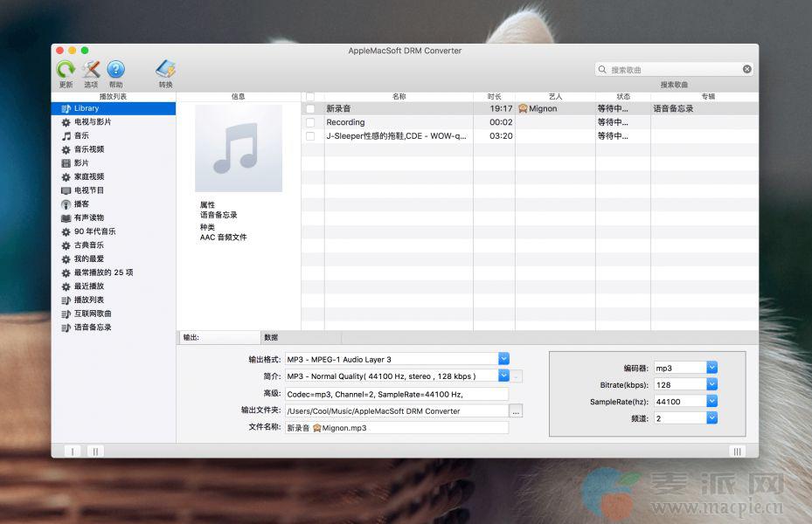
Task: Open the 电视节目 TV shows playlist
Action: [x=88, y=190]
